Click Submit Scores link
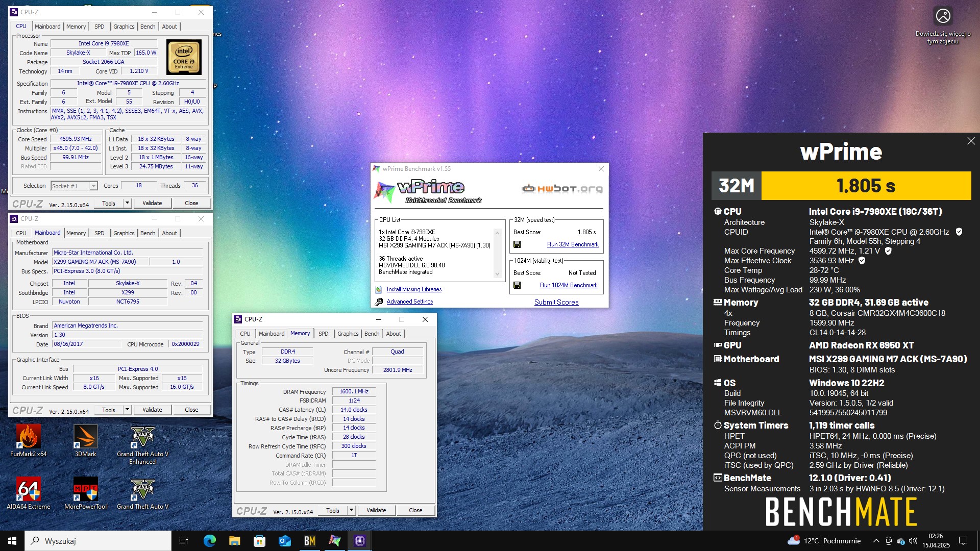This screenshot has width=980, height=551. pyautogui.click(x=556, y=303)
